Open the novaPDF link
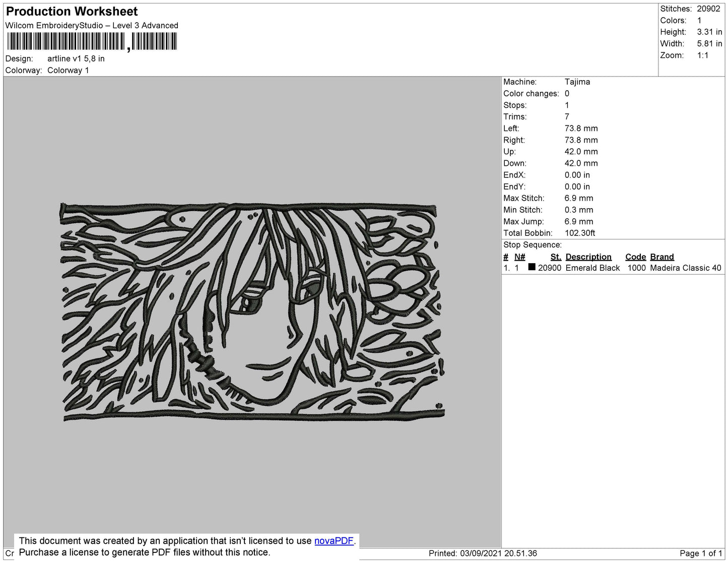 [334, 541]
